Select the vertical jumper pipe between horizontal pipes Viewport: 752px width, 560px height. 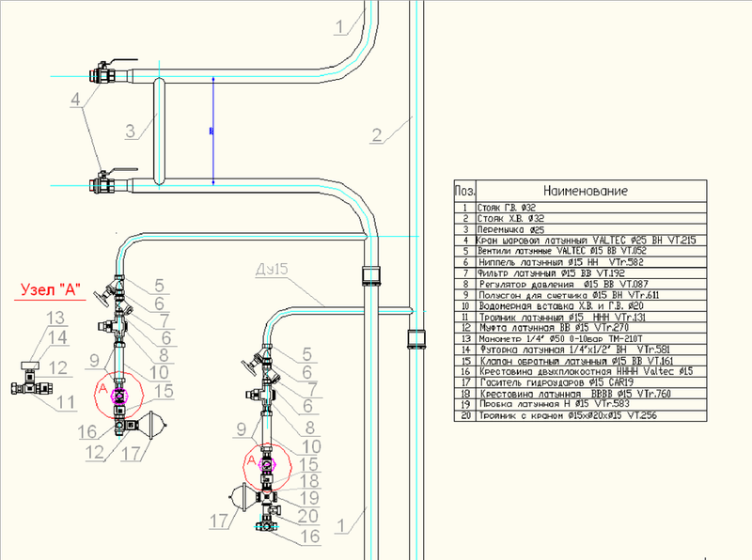point(158,128)
